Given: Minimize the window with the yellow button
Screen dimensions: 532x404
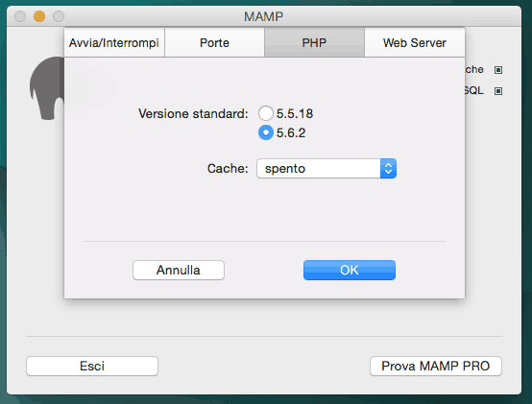Looking at the screenshot, I should click(x=39, y=16).
